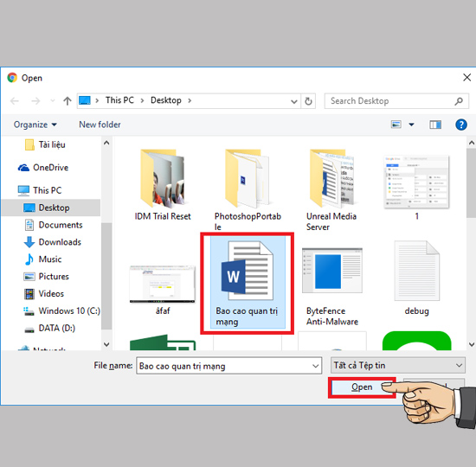The height and width of the screenshot is (467, 476).
Task: Select Documents in the navigation pane
Action: (x=53, y=225)
